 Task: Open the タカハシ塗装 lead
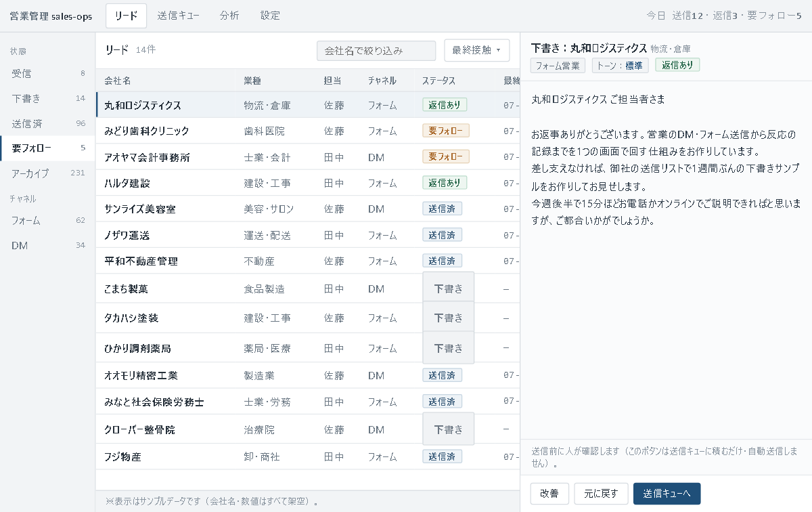[x=308, y=318]
